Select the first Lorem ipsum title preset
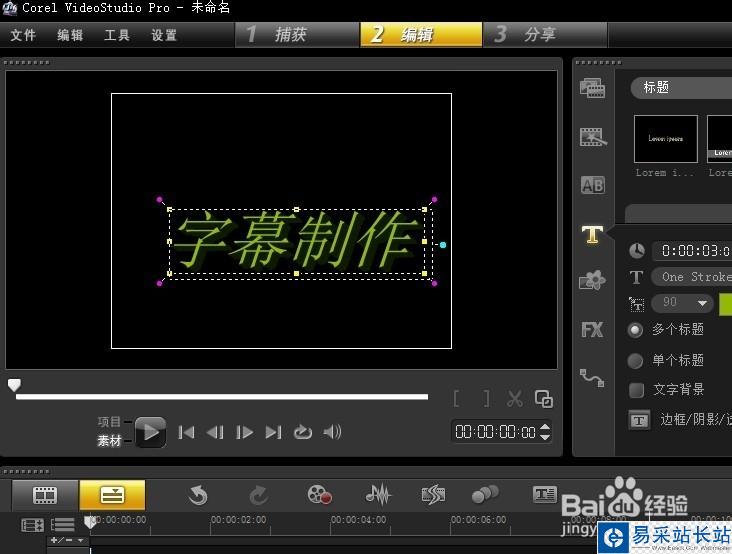This screenshot has height=554, width=732. 666,139
